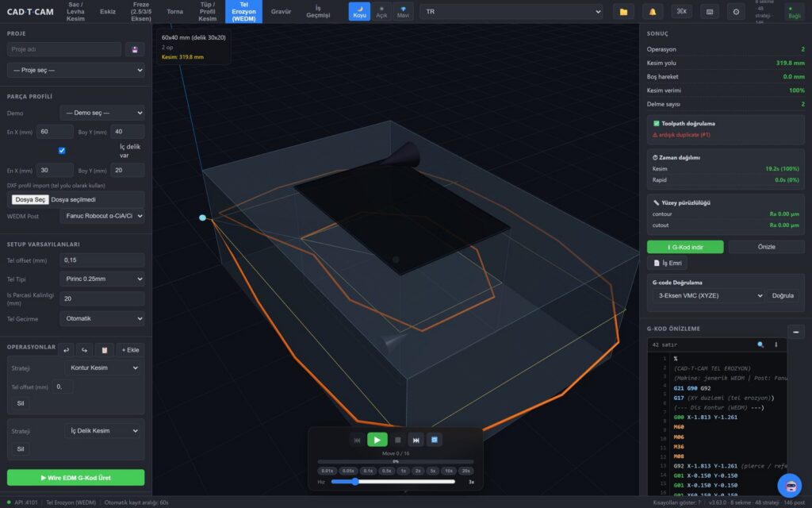
Task: Expand the Tel Tipi dropdown
Action: click(x=102, y=279)
